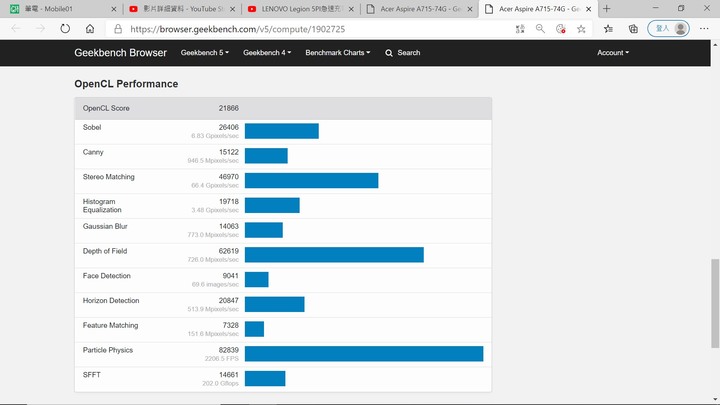Select the OpenCL Performance heading
720x405 pixels.
coord(126,84)
